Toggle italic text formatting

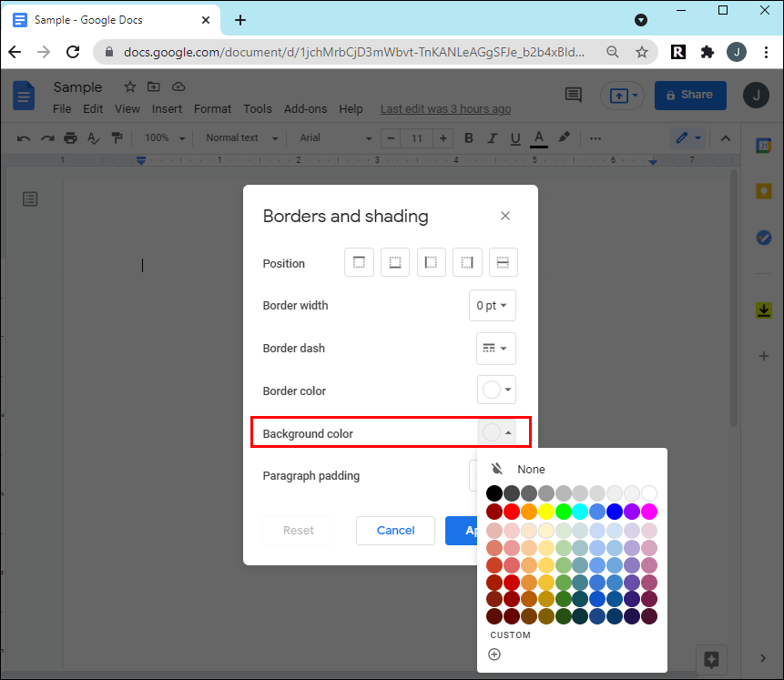[493, 138]
